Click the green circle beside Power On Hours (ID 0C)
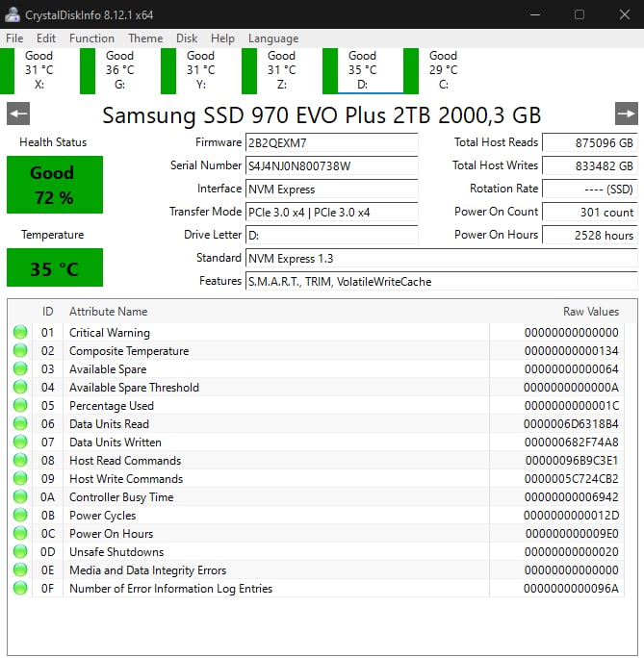Image resolution: width=644 pixels, height=658 pixels. [x=20, y=533]
